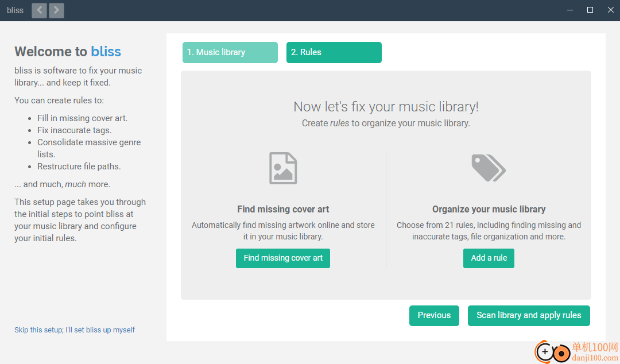Click the Now let's fix your music library! heading
The image size is (620, 364).
click(386, 107)
